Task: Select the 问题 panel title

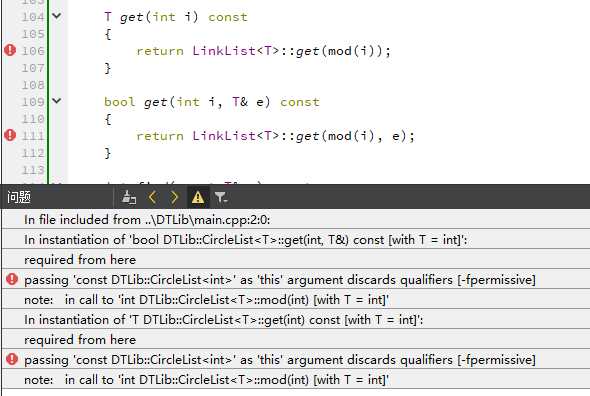Action: (19, 197)
